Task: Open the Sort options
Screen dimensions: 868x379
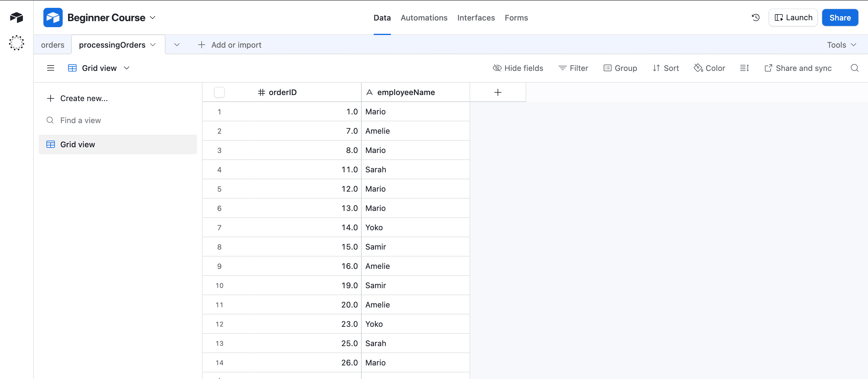Action: [665, 68]
